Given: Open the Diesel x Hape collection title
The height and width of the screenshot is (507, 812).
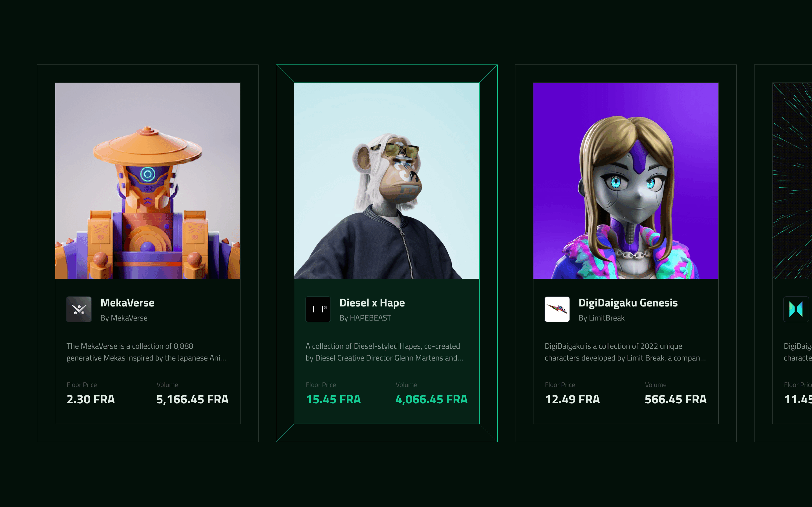Looking at the screenshot, I should [x=372, y=303].
